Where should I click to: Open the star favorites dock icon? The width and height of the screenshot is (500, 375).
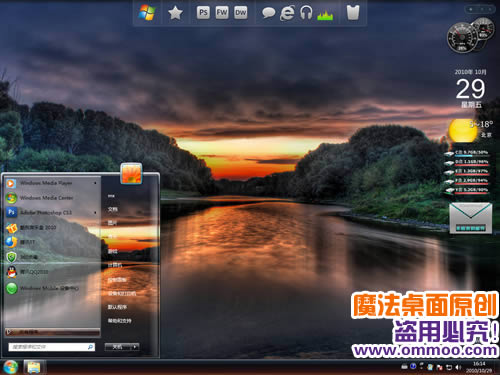coord(175,13)
